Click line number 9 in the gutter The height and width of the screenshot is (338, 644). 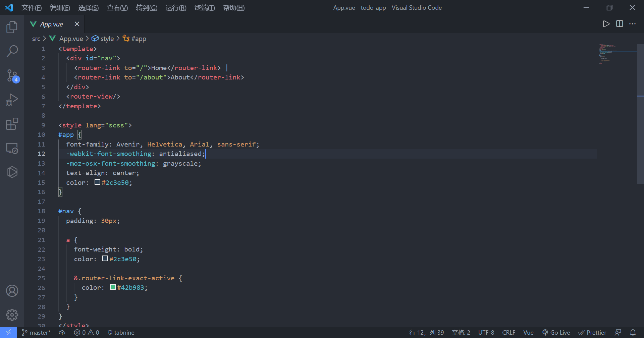[x=43, y=125]
